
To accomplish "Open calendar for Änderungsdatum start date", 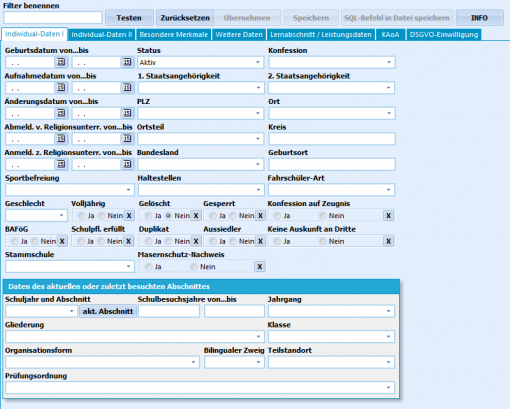I will click(x=61, y=113).
